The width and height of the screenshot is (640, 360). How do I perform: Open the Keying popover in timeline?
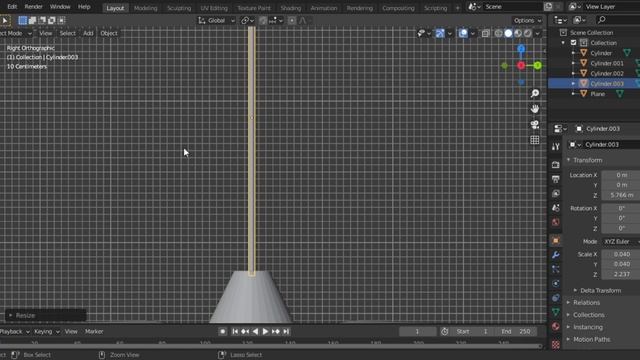click(x=46, y=332)
